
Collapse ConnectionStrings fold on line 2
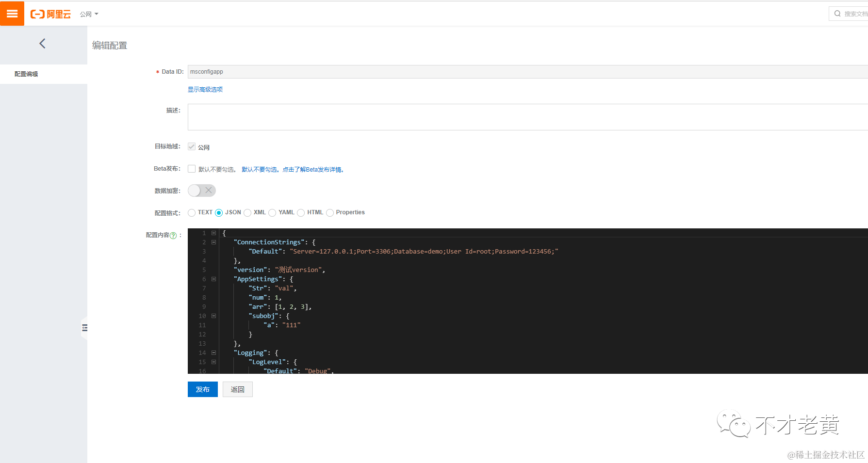[213, 242]
